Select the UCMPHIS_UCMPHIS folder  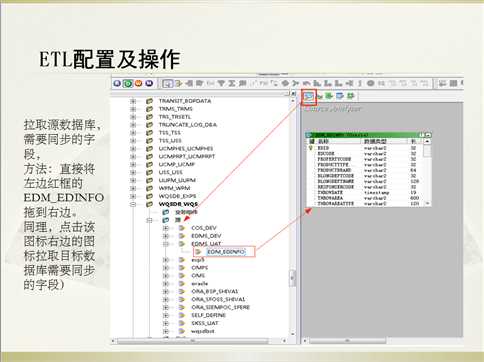tap(186, 148)
